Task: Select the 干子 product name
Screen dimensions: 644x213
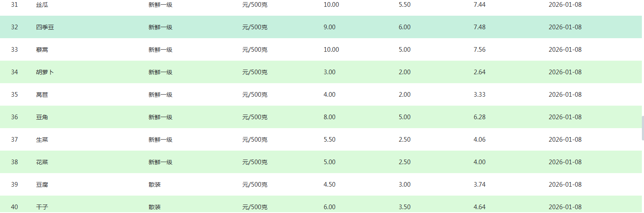Action: 42,207
